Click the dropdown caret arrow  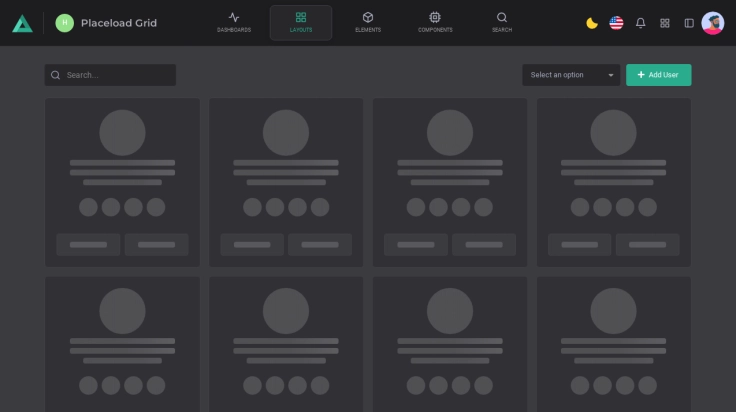coord(611,75)
